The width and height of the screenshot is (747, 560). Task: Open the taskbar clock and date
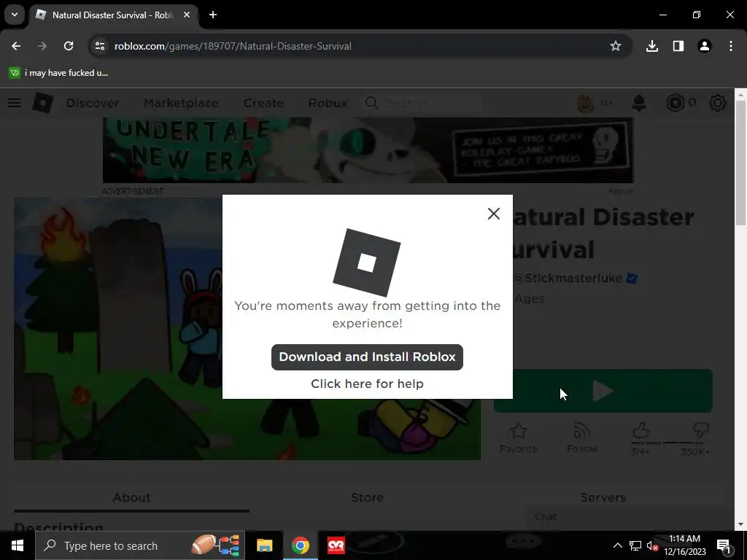(684, 545)
